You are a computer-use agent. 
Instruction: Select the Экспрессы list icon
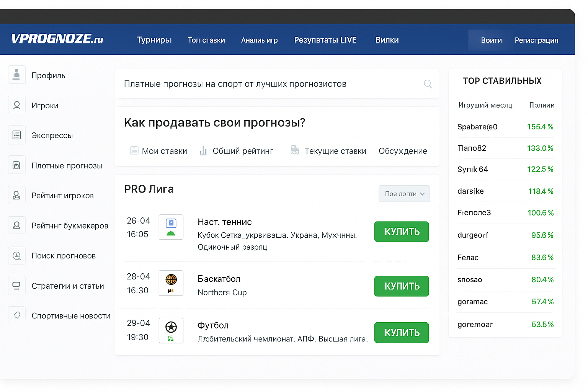click(x=16, y=135)
